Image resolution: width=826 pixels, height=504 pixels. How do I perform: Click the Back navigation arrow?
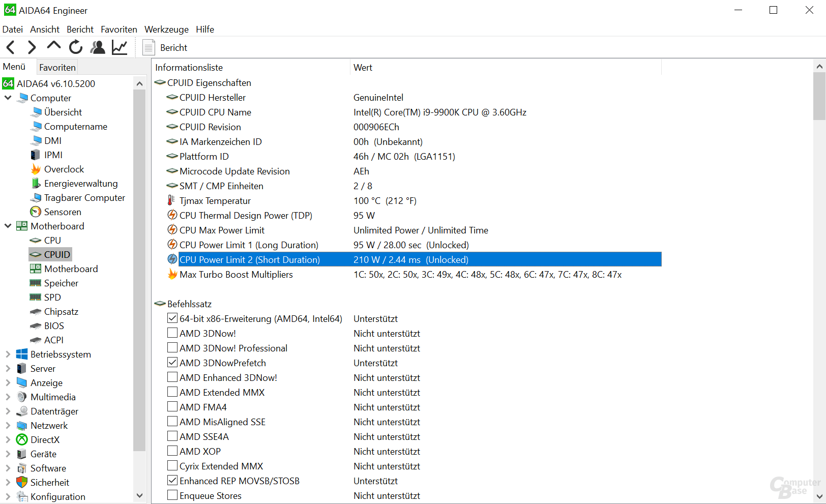pos(11,47)
